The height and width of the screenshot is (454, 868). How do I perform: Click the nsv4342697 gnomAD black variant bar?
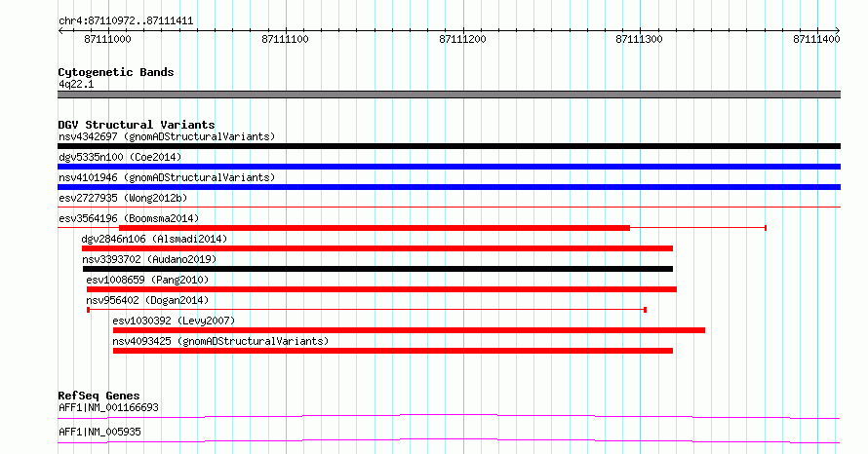(449, 146)
